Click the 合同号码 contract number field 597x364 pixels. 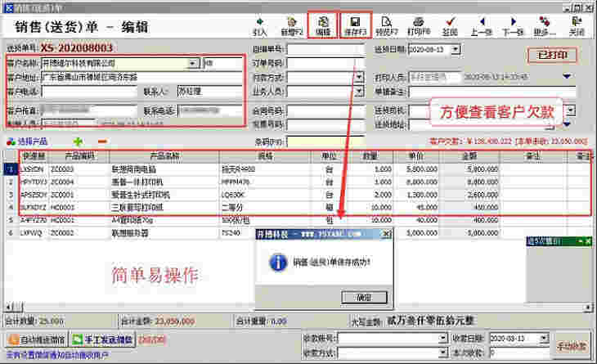326,110
